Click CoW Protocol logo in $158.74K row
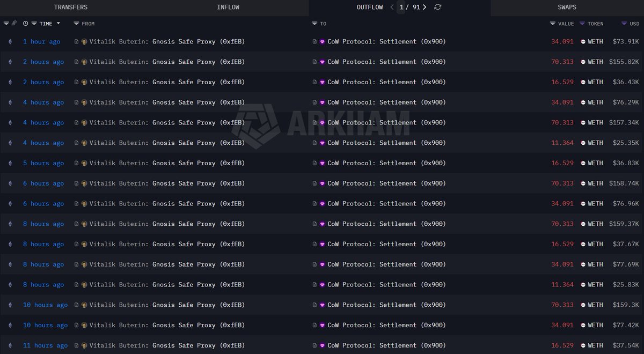Image resolution: width=644 pixels, height=354 pixels. (x=323, y=183)
